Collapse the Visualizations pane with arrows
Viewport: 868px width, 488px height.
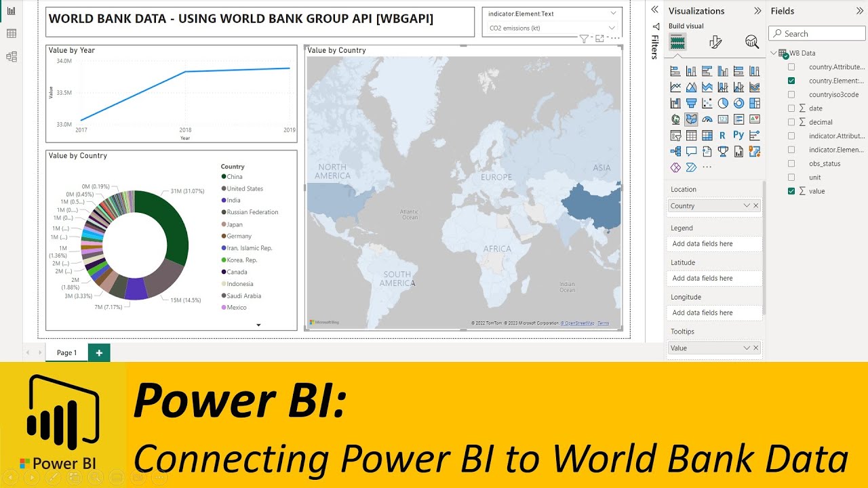click(758, 11)
